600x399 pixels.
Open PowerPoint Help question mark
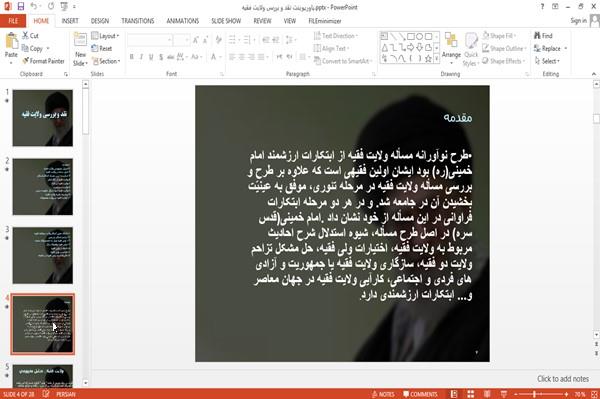tap(542, 7)
